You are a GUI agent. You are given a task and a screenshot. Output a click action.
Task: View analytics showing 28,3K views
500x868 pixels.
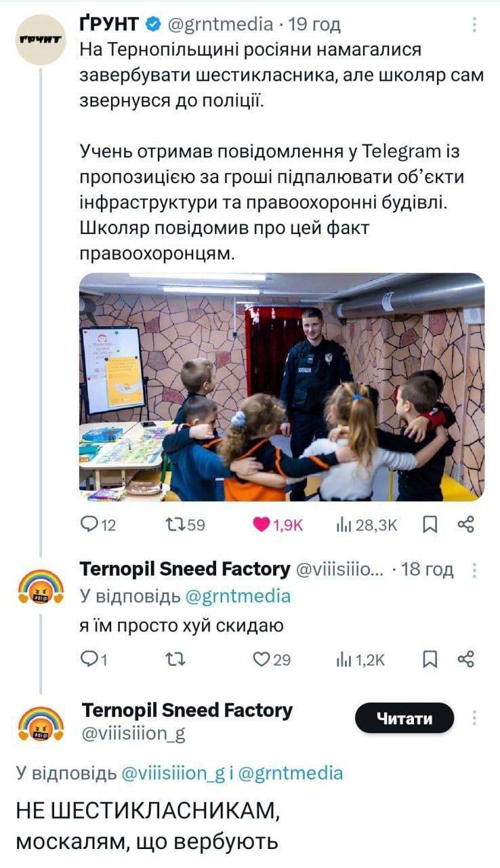(367, 524)
